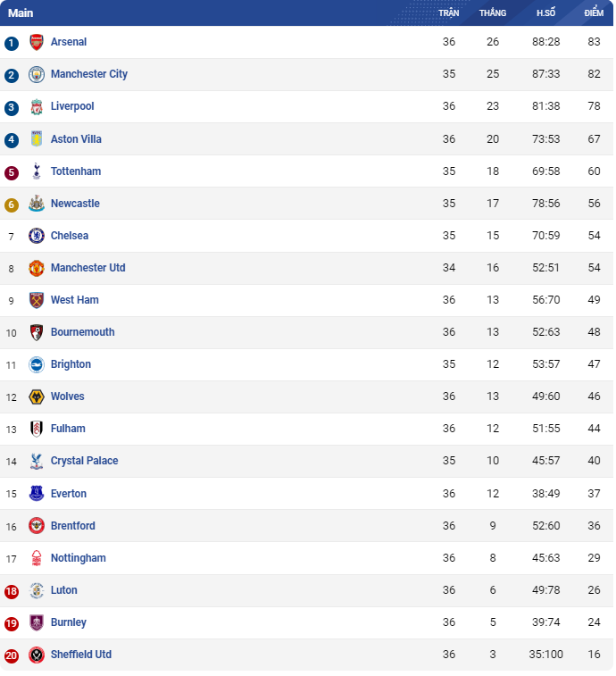This screenshot has width=616, height=676.
Task: Click the Crystal Palace eagle crest
Action: point(37,462)
